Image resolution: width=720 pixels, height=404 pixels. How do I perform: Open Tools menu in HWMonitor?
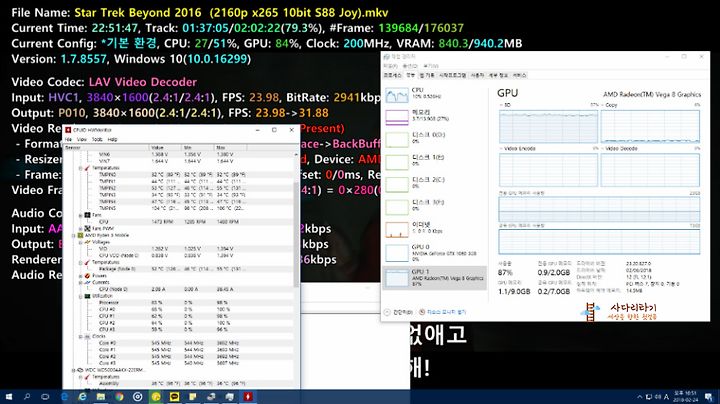97,139
